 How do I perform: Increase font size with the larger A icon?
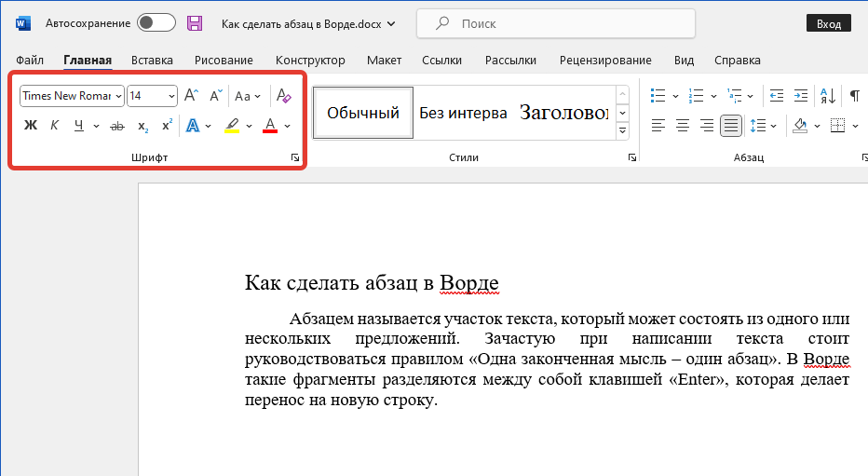tap(191, 95)
